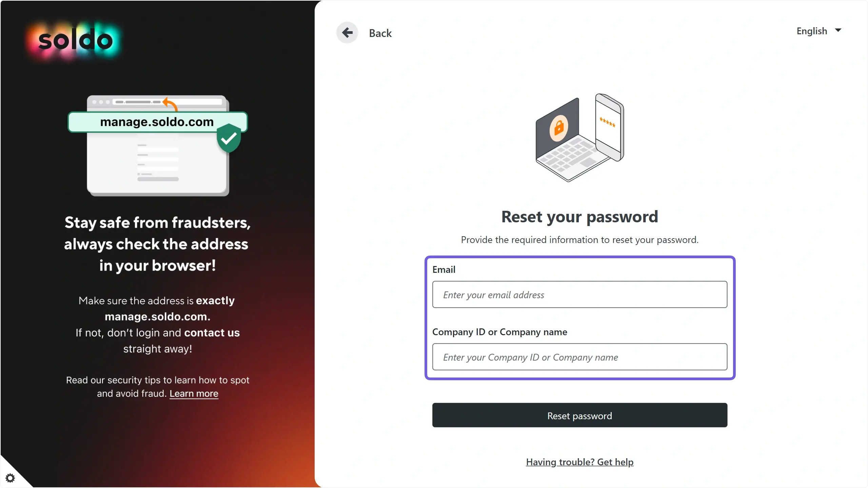This screenshot has height=488, width=868.
Task: Focus the Company ID or name field
Action: tap(579, 357)
